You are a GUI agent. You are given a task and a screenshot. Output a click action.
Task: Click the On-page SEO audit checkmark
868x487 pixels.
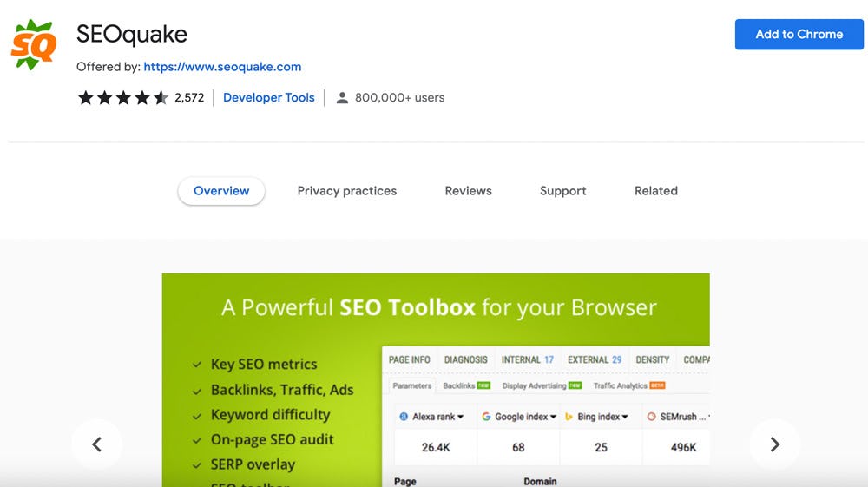tap(196, 440)
